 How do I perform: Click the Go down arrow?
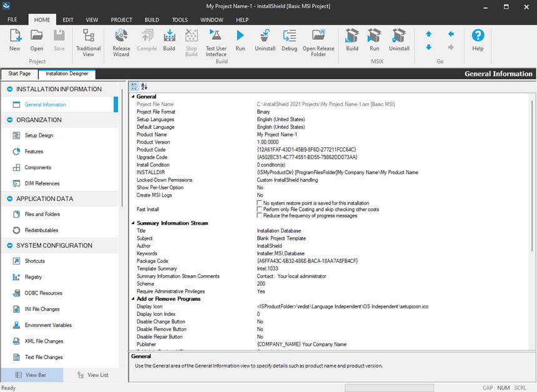429,47
